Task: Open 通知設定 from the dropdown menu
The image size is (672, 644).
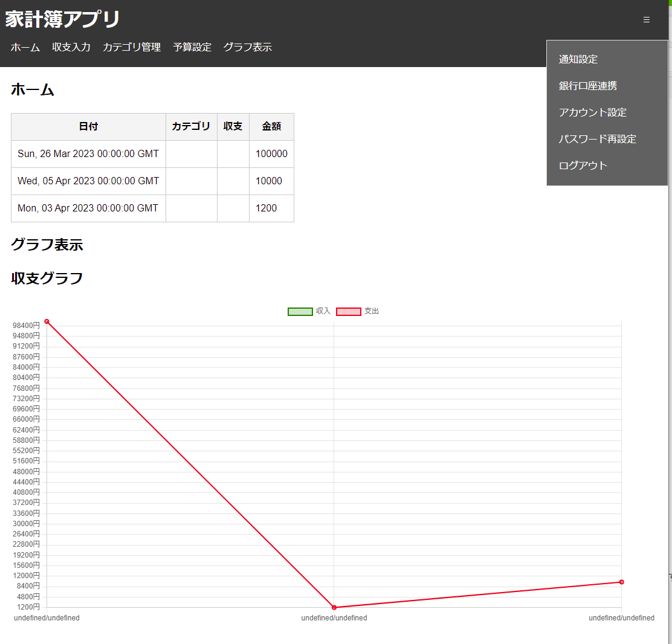Action: pos(578,59)
